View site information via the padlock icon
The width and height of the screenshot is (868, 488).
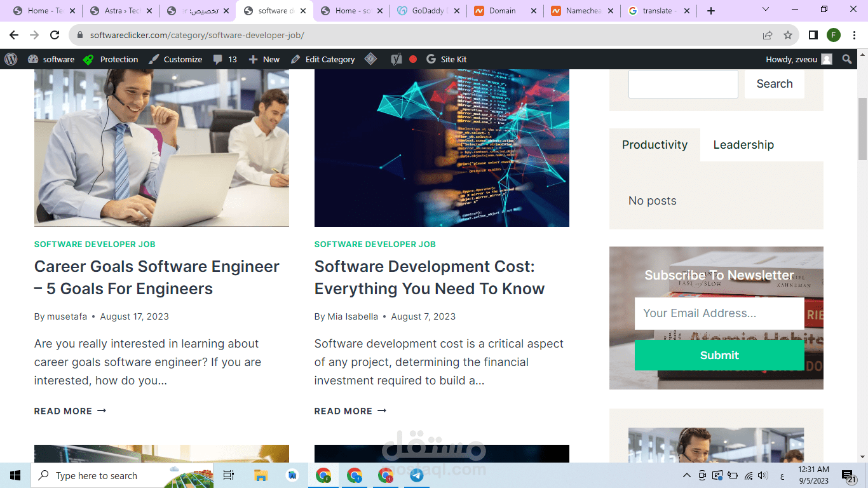click(80, 36)
